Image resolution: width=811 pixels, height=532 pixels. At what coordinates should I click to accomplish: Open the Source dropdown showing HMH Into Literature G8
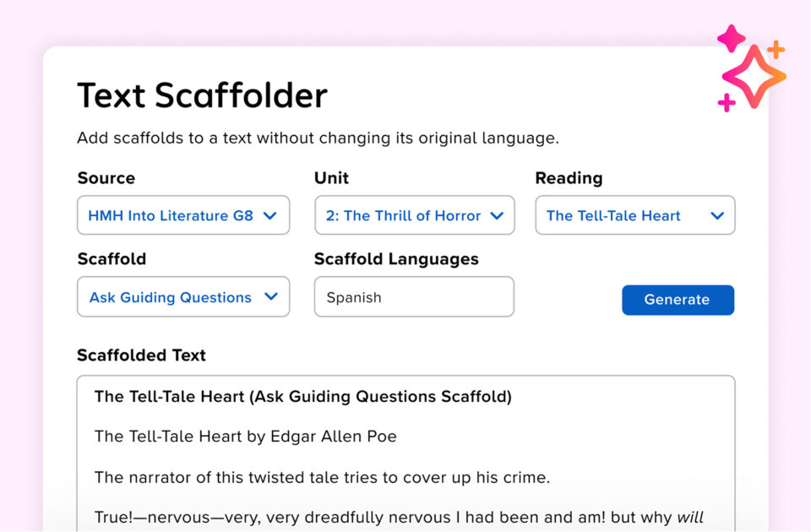tap(182, 215)
